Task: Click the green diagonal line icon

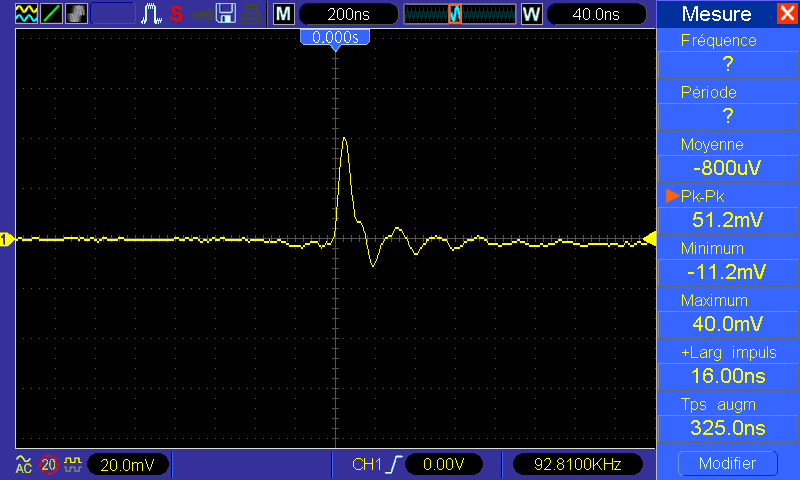Action: (51, 14)
